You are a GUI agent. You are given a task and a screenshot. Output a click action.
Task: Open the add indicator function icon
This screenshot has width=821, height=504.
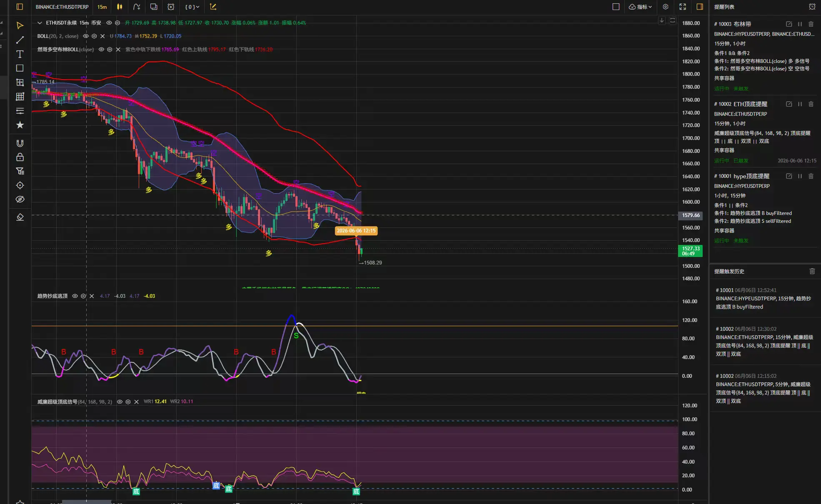137,7
